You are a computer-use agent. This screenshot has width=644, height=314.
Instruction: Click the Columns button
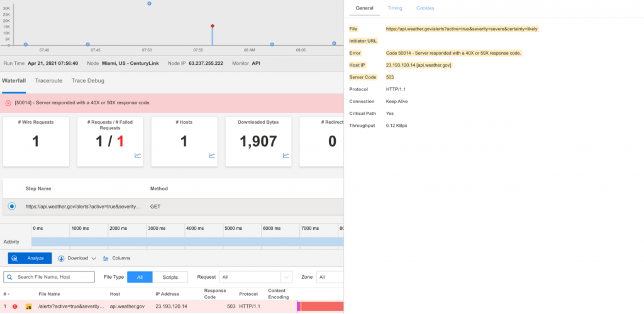point(116,258)
